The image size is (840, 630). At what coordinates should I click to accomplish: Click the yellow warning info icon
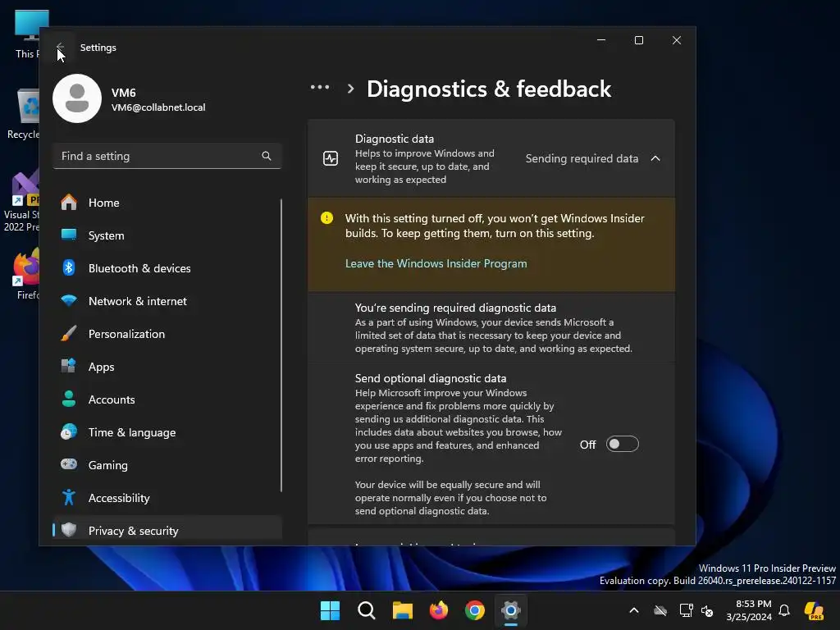326,218
